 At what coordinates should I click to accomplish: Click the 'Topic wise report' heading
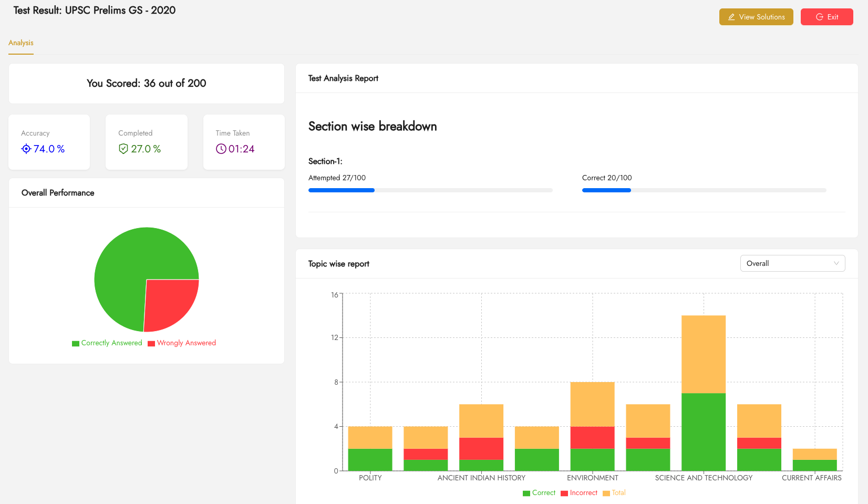tap(339, 264)
